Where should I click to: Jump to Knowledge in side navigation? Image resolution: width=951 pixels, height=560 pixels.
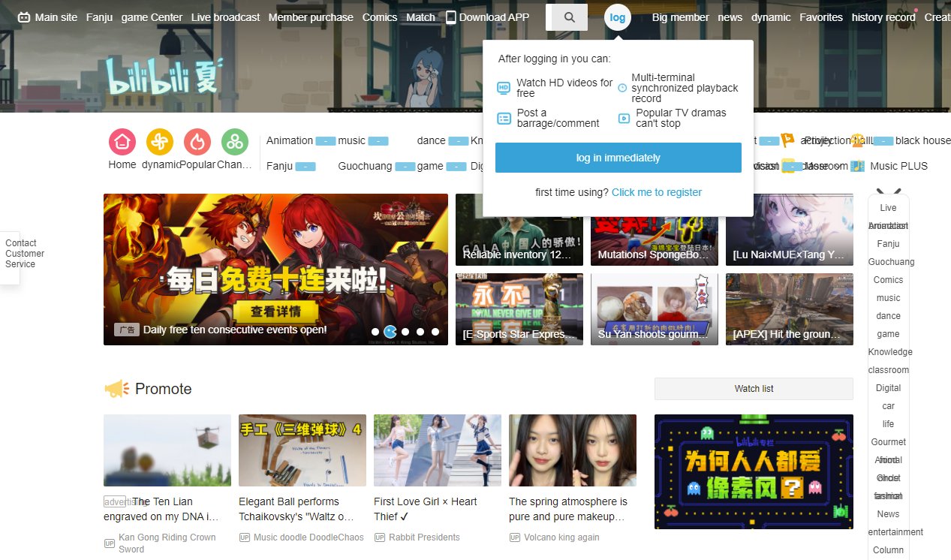tap(890, 352)
